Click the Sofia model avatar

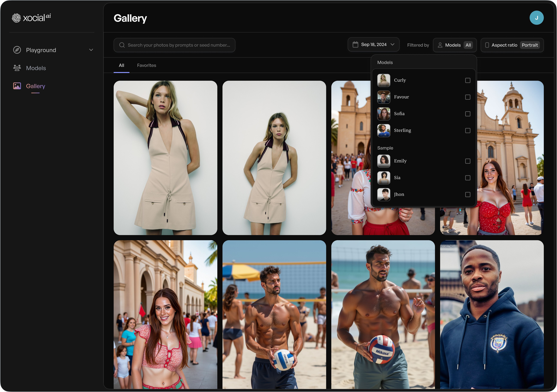click(384, 114)
